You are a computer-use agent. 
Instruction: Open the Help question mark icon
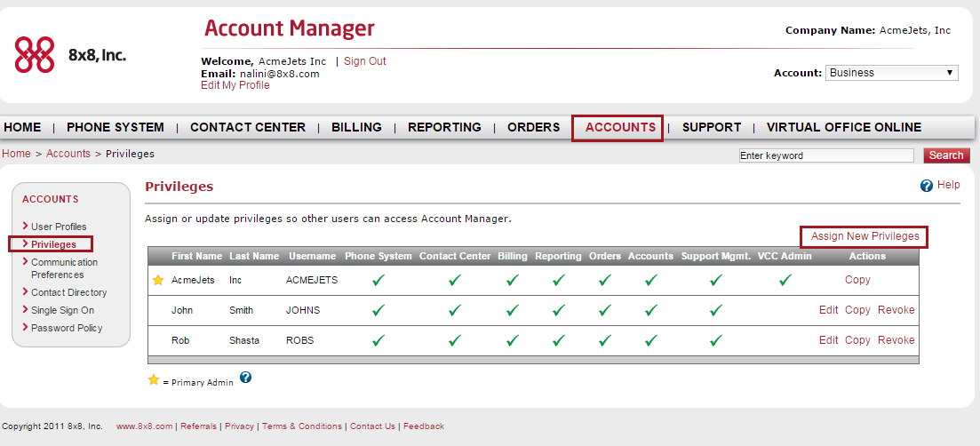(x=927, y=186)
